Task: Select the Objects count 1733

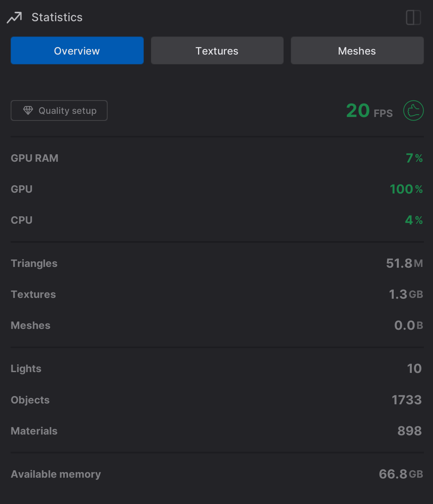Action: pos(406,400)
